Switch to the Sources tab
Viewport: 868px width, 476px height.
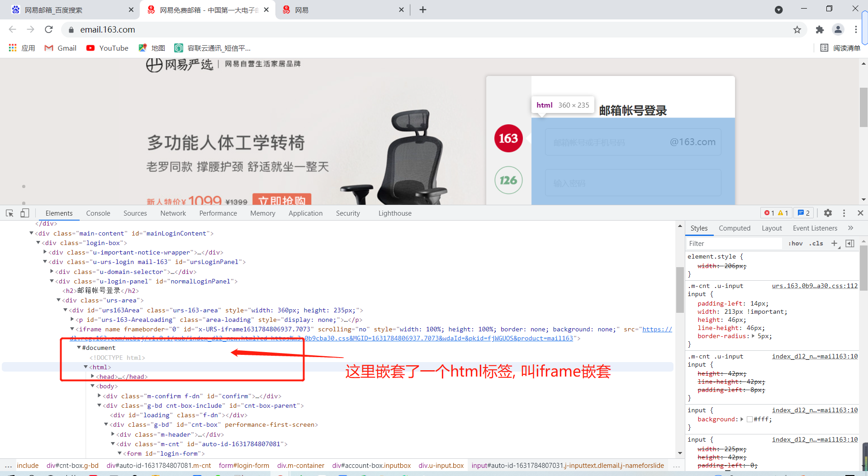(135, 213)
